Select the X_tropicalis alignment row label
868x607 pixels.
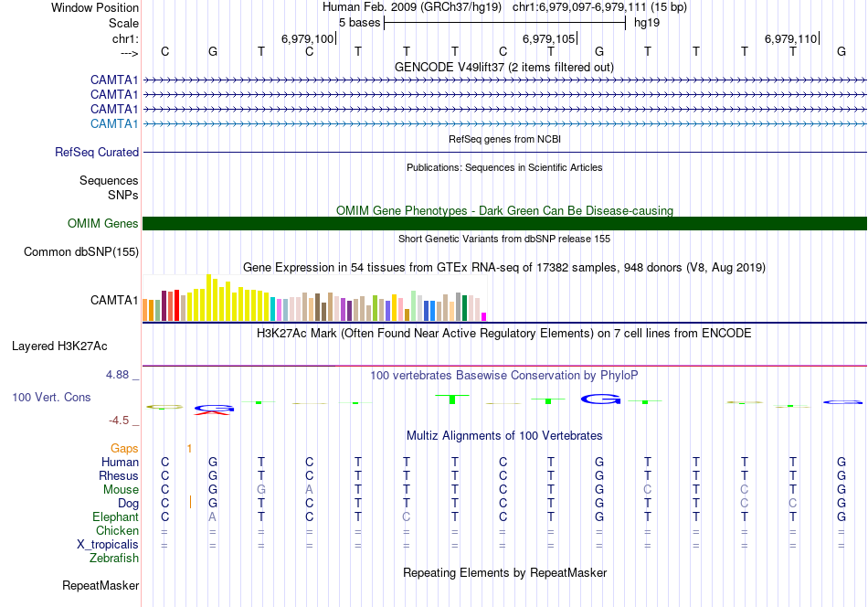point(108,545)
